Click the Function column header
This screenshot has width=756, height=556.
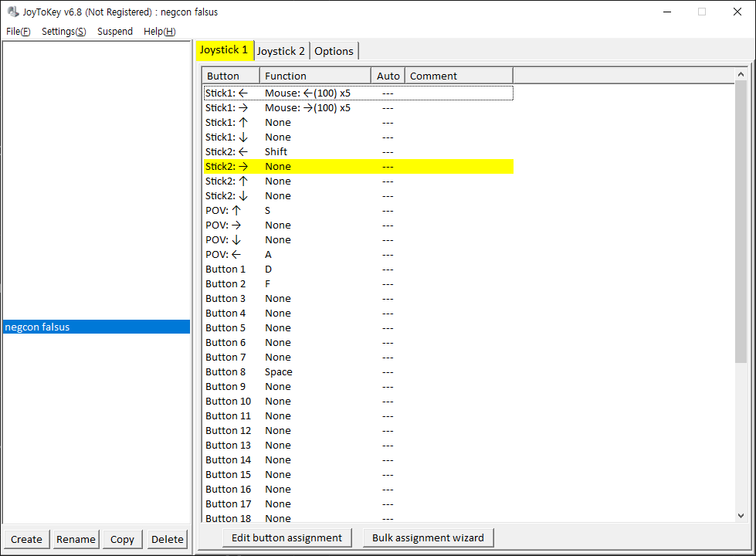point(315,76)
